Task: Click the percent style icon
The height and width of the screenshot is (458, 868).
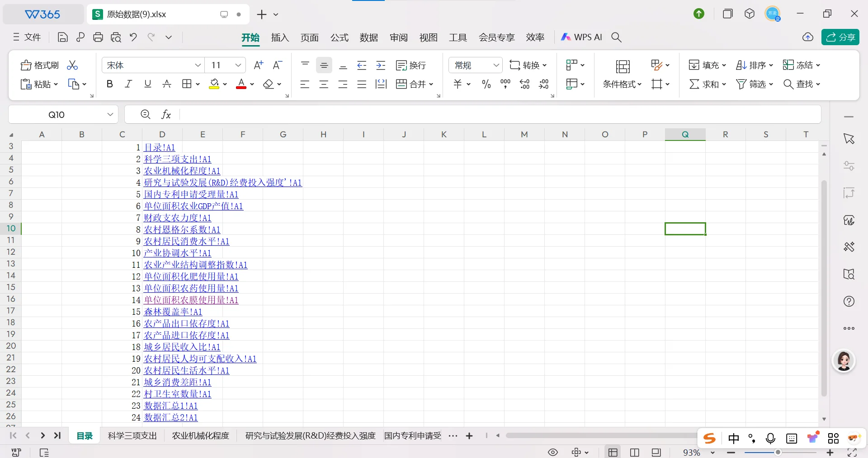Action: [486, 84]
